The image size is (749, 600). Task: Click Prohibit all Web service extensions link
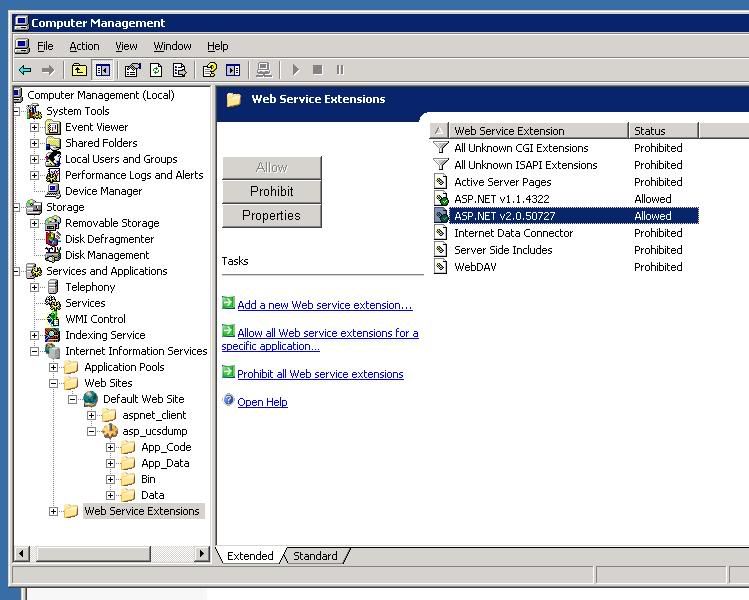click(x=320, y=374)
